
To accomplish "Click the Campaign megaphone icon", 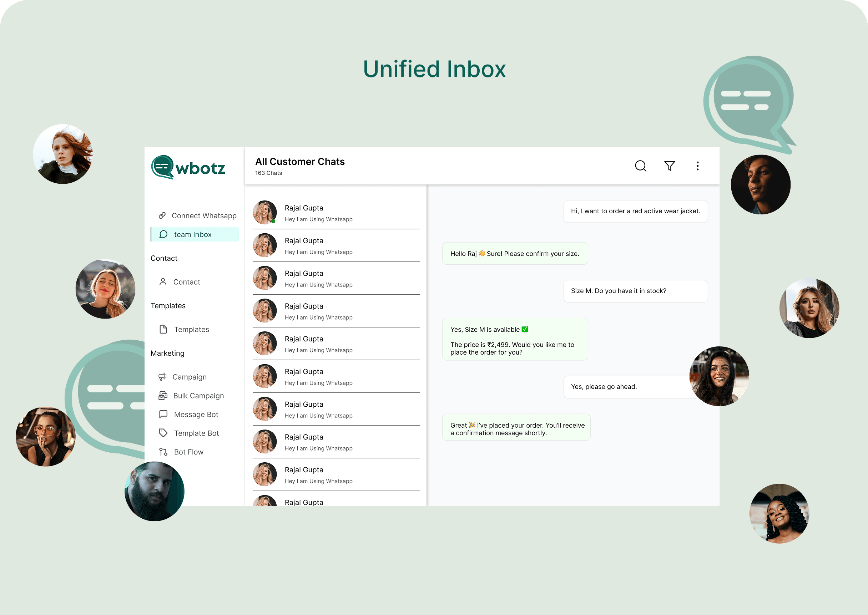I will 162,377.
